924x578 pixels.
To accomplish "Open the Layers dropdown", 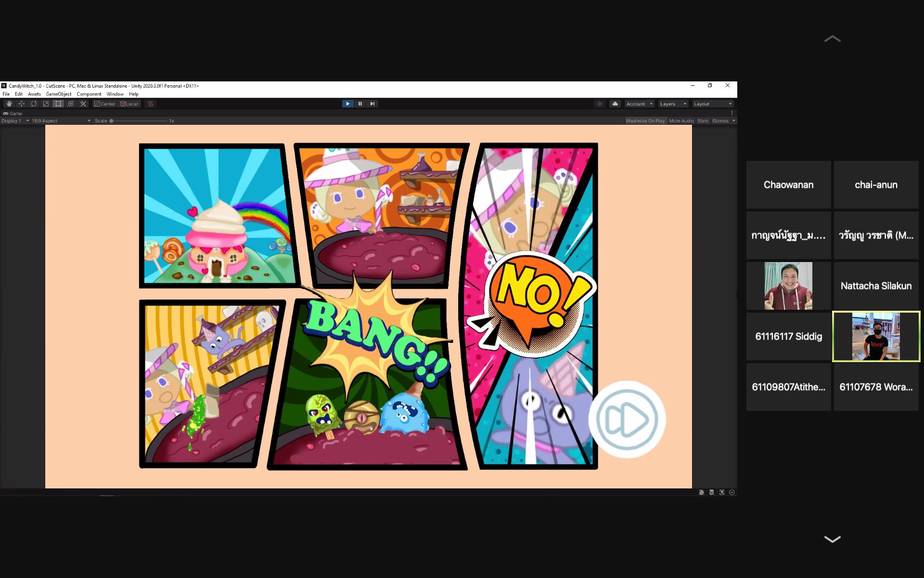I will click(x=673, y=104).
